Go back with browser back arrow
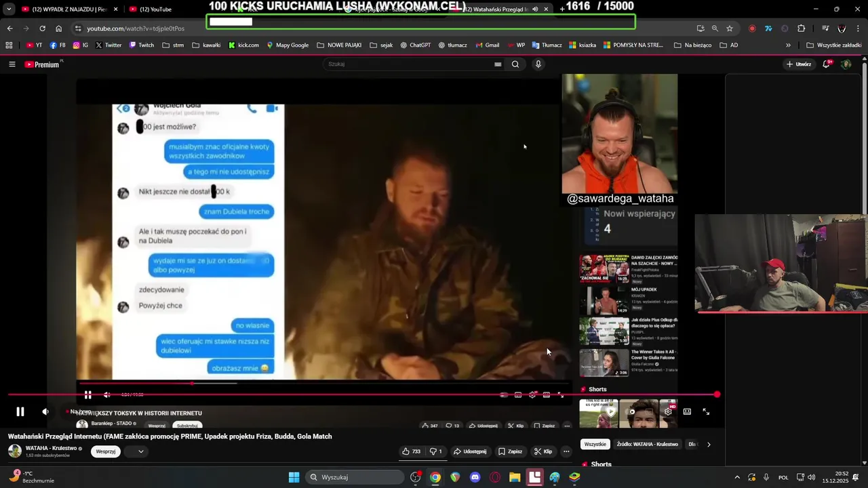Screen dimensions: 868x488 (x=9, y=28)
